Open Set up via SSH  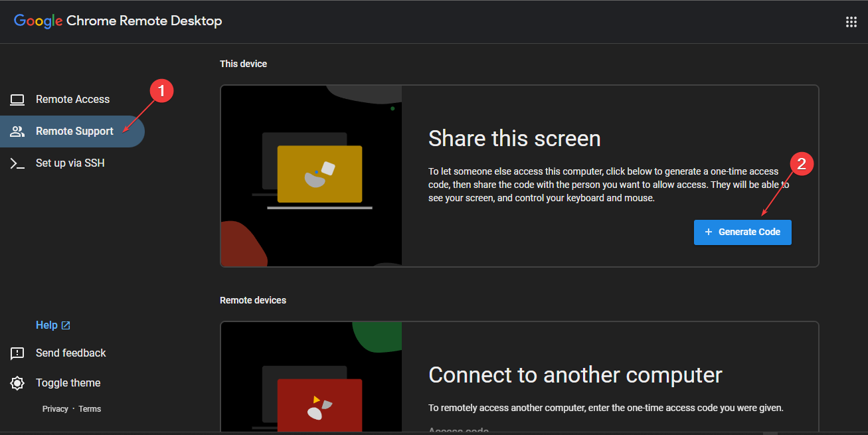coord(72,163)
